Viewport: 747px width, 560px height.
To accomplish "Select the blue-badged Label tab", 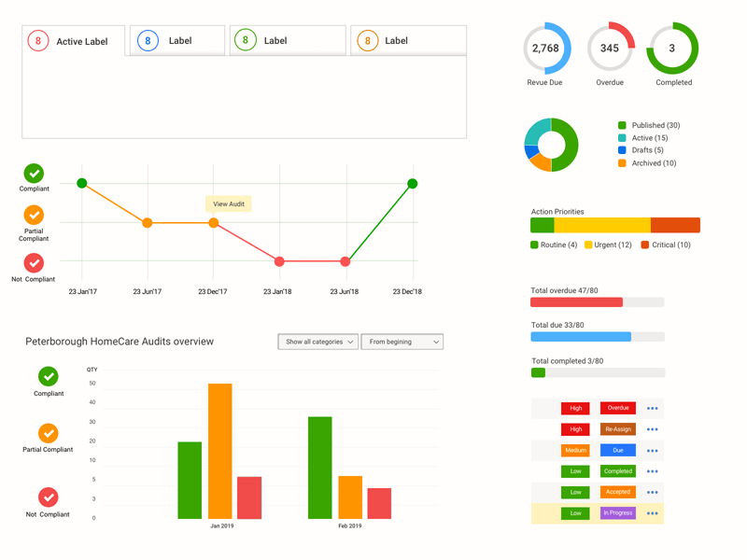I will pyautogui.click(x=177, y=41).
